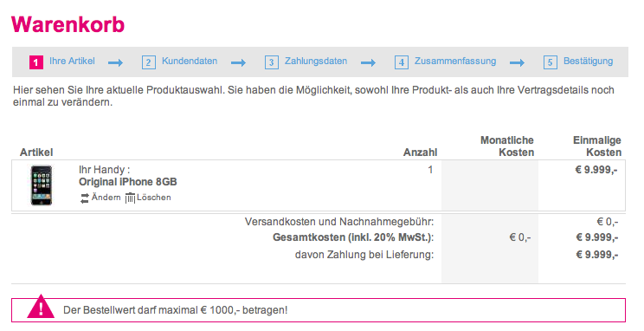Click the shipping cost € 0,- in Einmalige column
The image size is (644, 331).
coord(608,222)
